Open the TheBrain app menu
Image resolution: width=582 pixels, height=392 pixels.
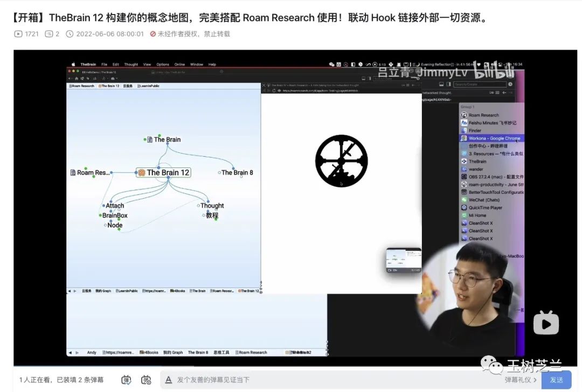point(88,65)
